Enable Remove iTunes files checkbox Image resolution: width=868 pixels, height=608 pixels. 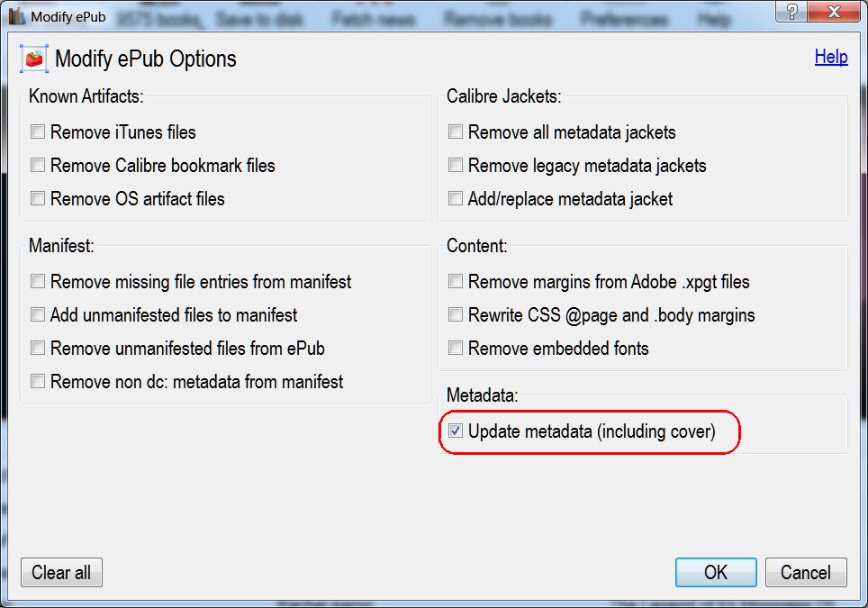[x=38, y=132]
